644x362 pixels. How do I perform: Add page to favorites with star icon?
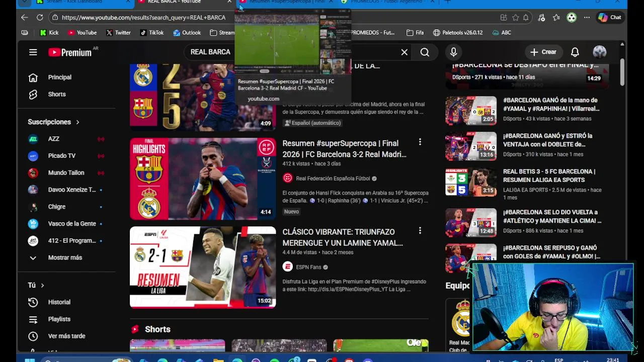tap(515, 17)
